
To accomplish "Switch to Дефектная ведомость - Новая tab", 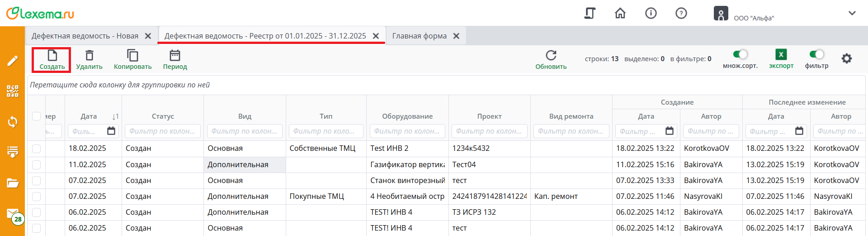I will coord(85,36).
